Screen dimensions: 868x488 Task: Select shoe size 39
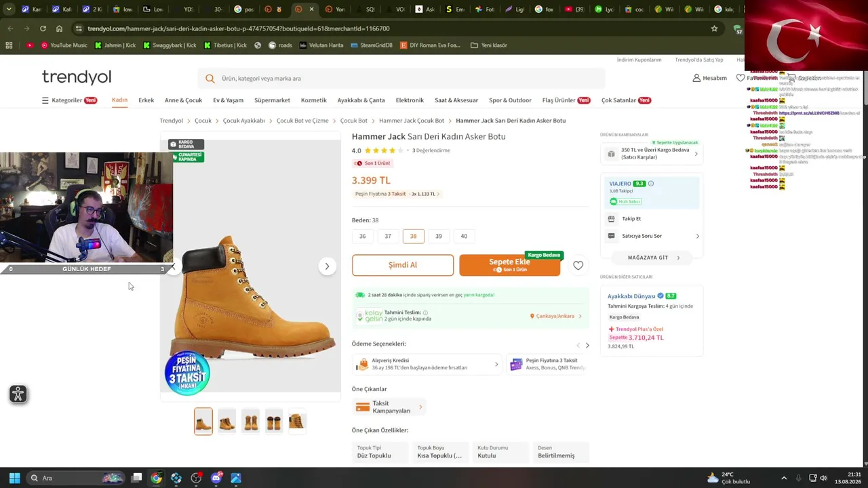(439, 236)
